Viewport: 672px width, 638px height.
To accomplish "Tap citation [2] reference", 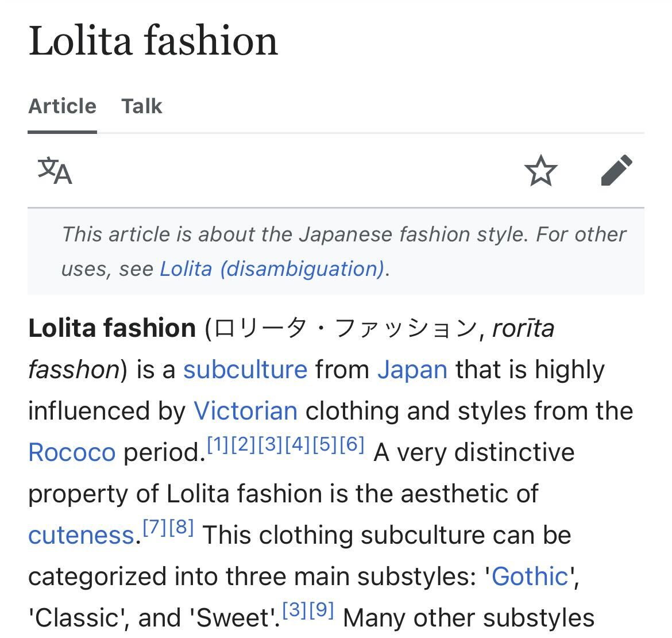I will (x=243, y=444).
